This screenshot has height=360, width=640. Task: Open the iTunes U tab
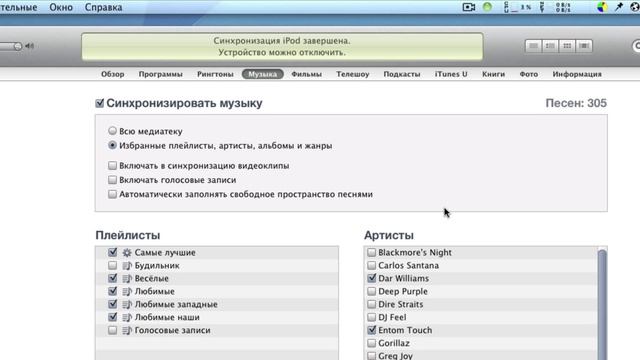pos(451,74)
